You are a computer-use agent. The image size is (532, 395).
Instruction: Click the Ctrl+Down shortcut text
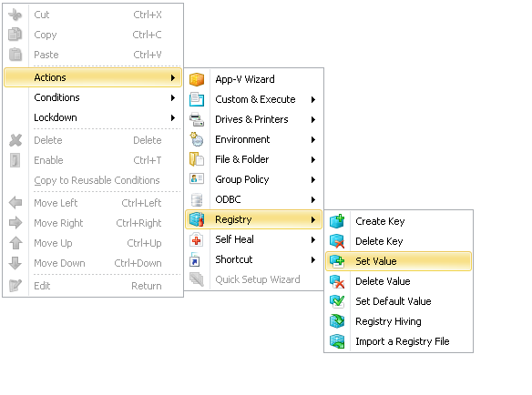(x=138, y=263)
